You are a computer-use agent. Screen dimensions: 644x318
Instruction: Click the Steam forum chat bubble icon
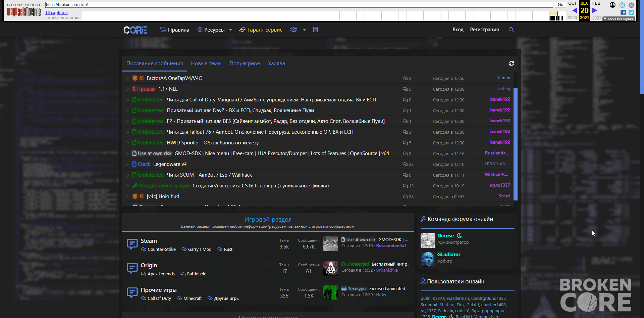coord(132,244)
